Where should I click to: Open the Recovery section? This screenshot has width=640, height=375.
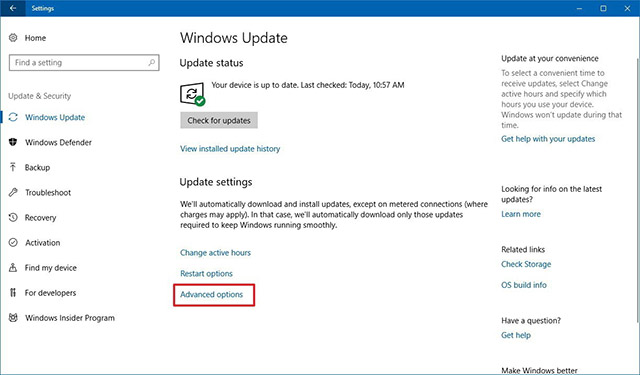[40, 218]
